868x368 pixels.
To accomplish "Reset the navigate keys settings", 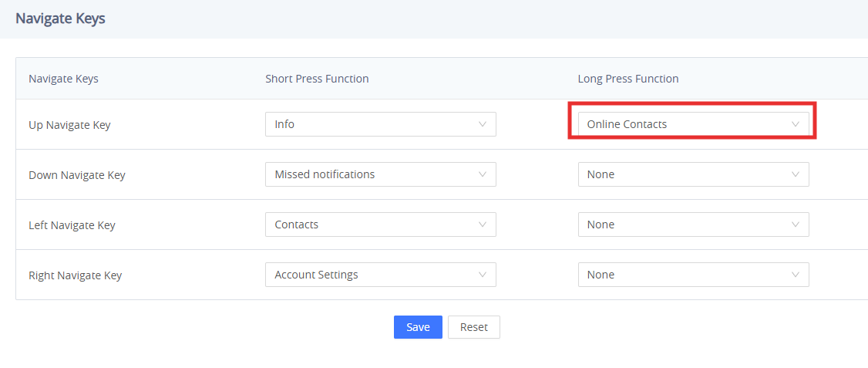I will [x=474, y=327].
